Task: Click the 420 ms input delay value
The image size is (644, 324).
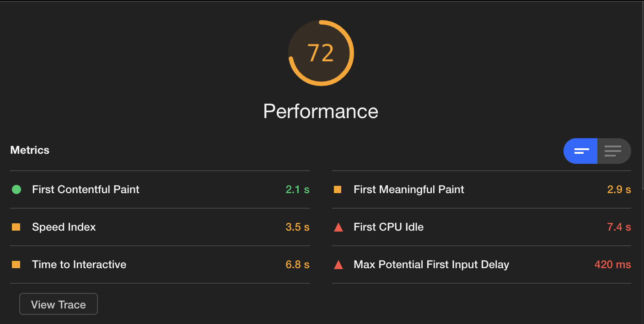Action: click(x=613, y=265)
